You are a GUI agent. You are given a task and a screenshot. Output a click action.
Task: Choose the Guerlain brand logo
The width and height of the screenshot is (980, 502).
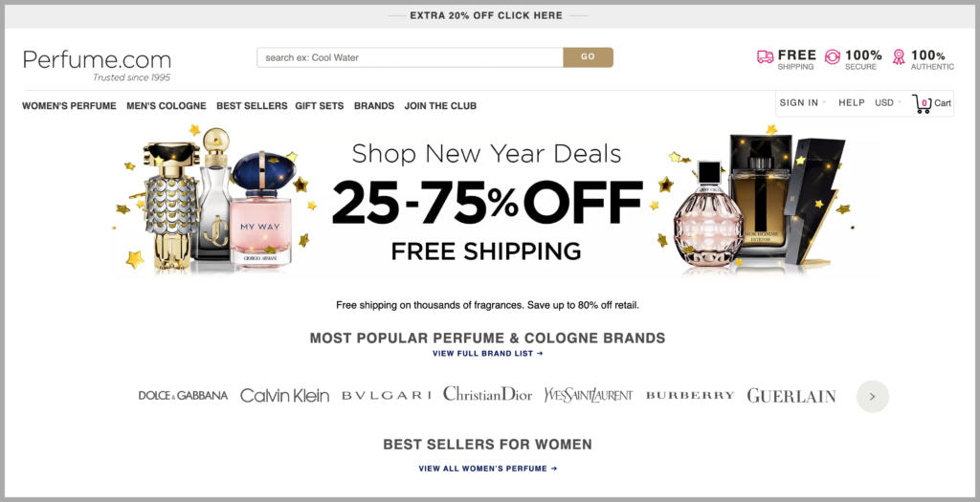point(791,396)
